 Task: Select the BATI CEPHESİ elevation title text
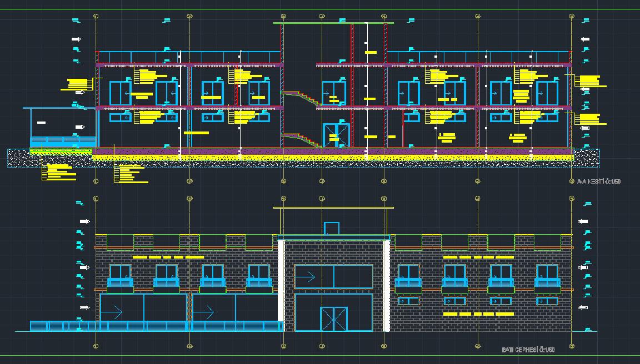528,350
